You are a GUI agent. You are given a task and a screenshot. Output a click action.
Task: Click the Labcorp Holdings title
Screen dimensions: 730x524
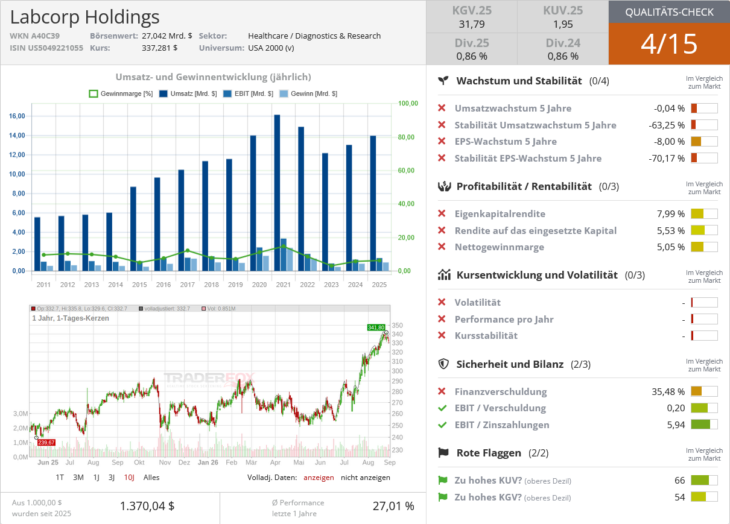point(85,17)
